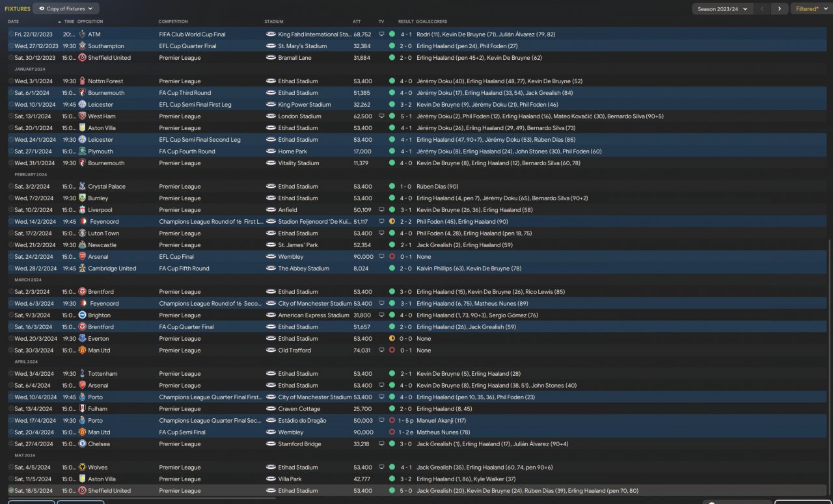The width and height of the screenshot is (833, 504).
Task: Click the Burnley club badge
Action: coord(82,198)
